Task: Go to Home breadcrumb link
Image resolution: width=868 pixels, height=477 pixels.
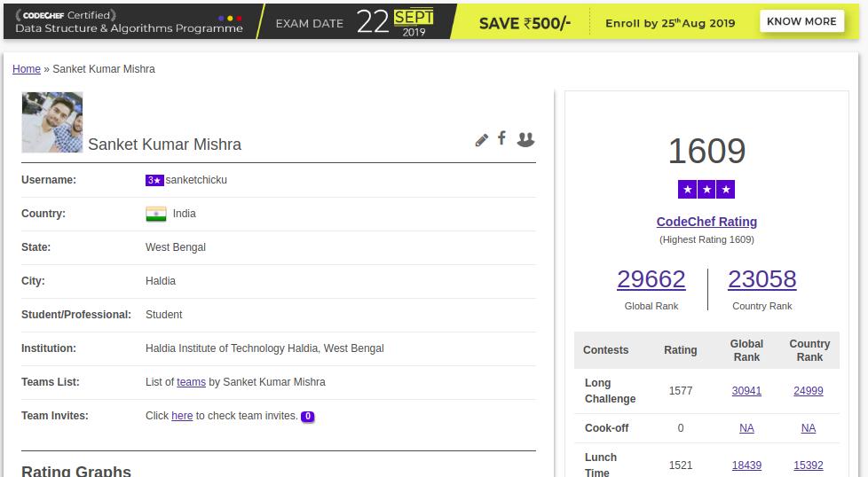Action: 27,69
